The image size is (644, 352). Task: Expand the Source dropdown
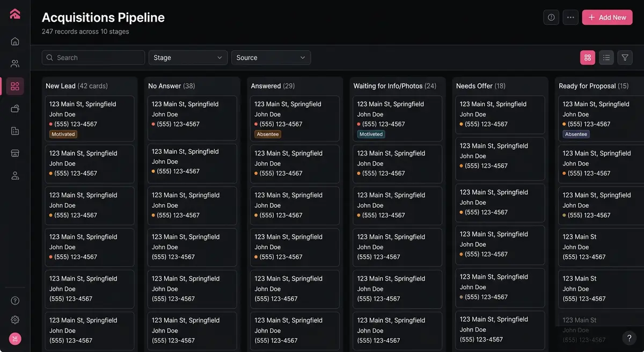click(x=271, y=58)
